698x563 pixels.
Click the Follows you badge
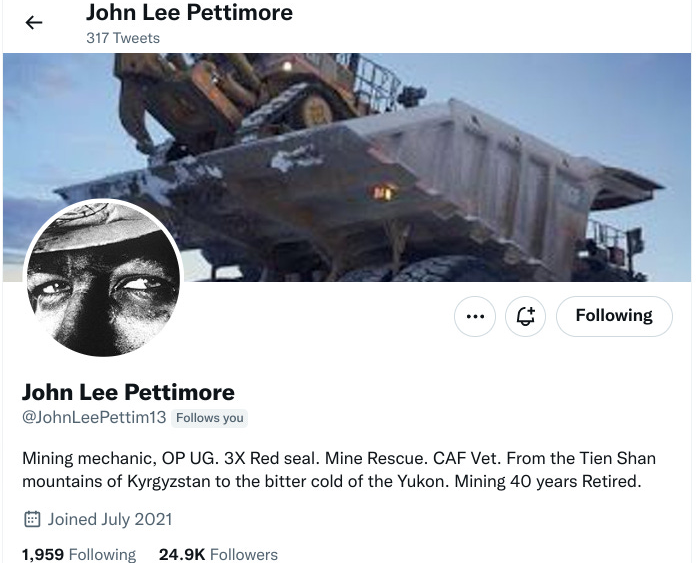210,418
